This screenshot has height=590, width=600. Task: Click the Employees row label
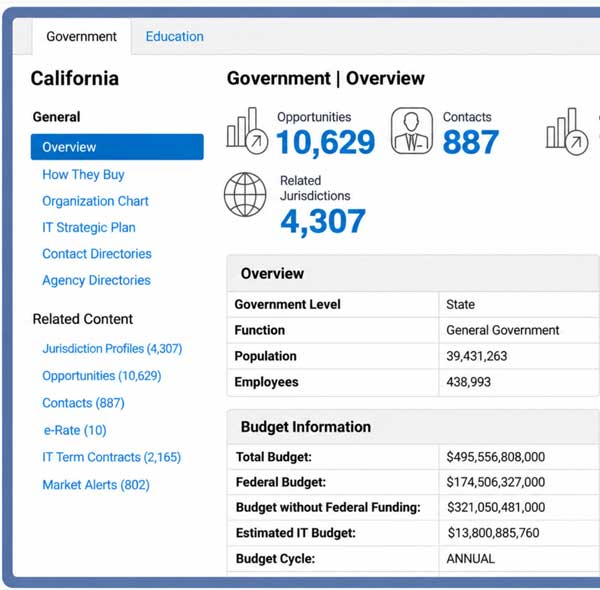tap(266, 382)
